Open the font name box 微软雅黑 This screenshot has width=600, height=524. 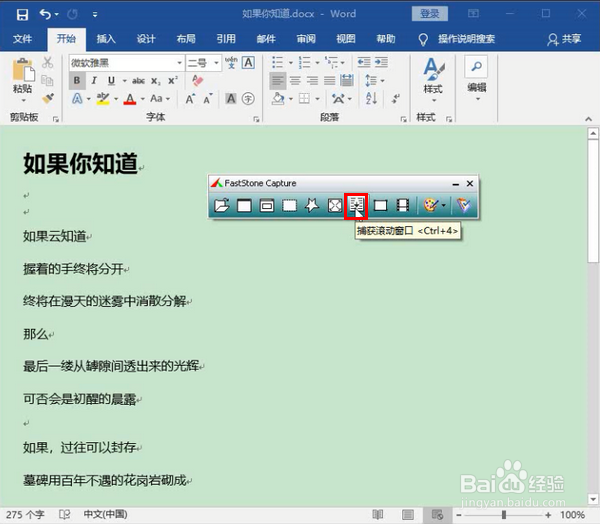(x=126, y=63)
